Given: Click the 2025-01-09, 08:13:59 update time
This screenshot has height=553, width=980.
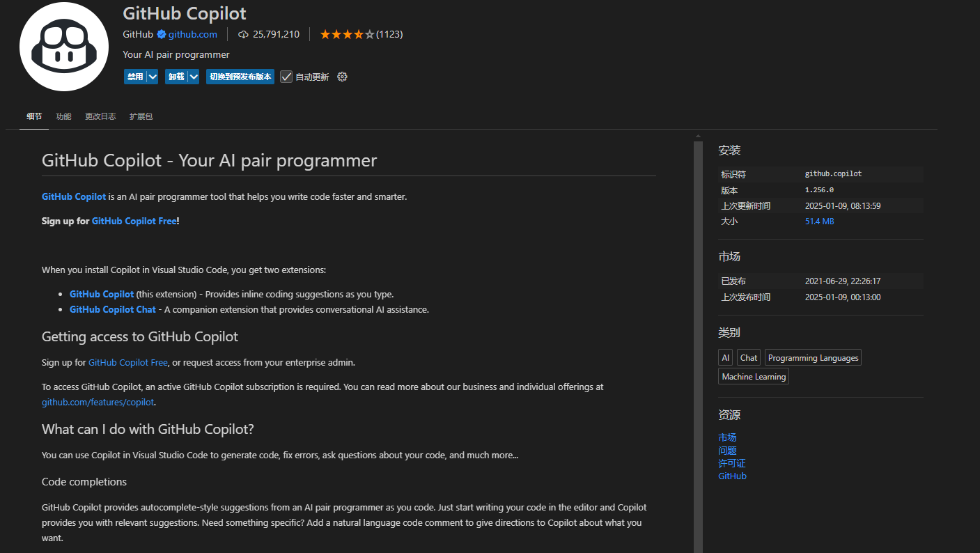Looking at the screenshot, I should [843, 205].
